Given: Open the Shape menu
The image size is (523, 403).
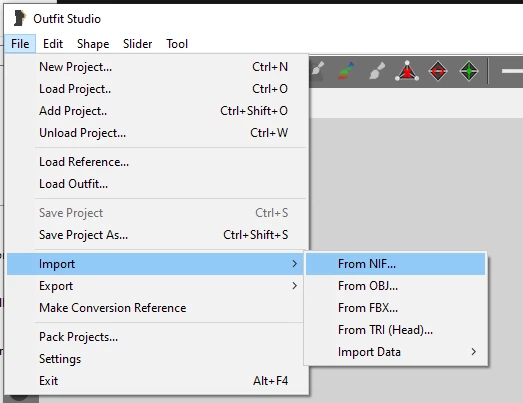Looking at the screenshot, I should point(93,44).
